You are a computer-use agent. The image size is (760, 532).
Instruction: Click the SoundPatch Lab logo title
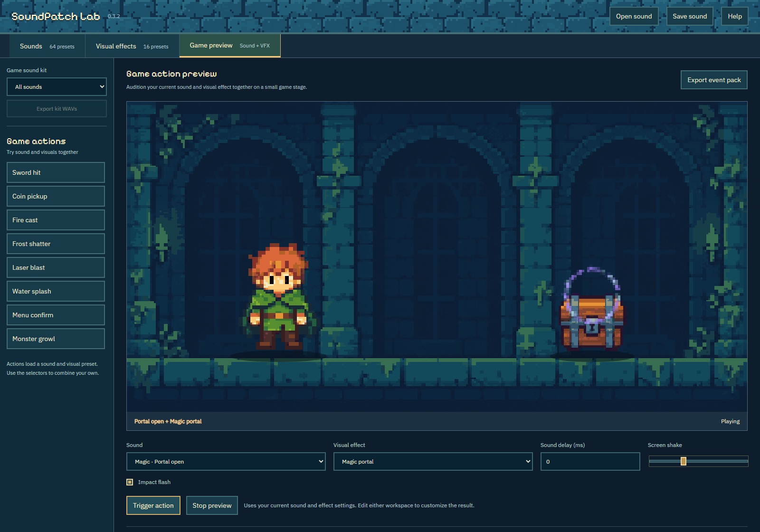56,17
